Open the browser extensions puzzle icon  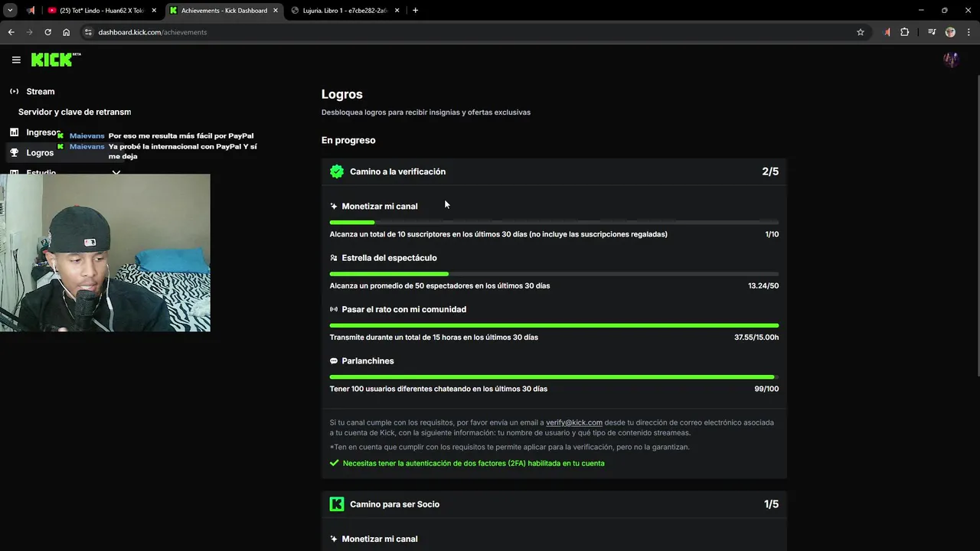tap(905, 32)
